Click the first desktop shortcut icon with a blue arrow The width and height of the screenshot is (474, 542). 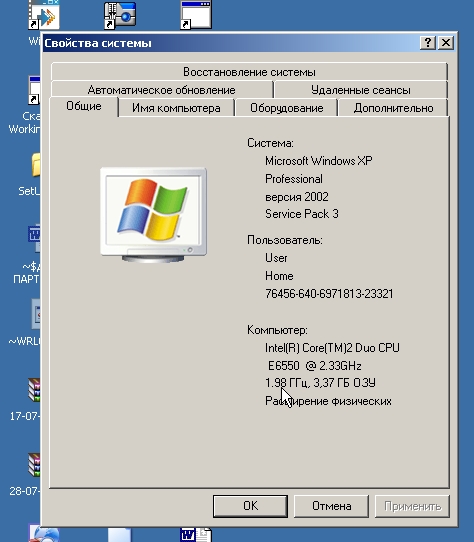click(x=44, y=15)
